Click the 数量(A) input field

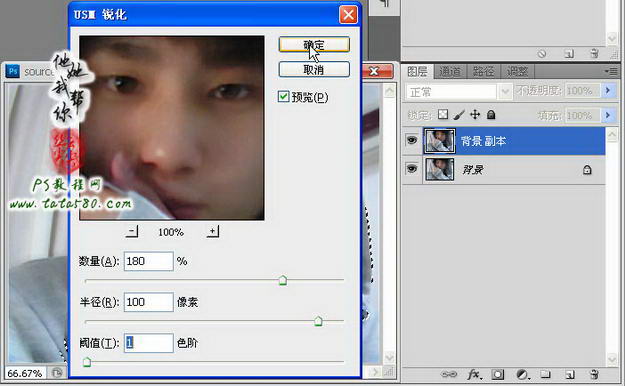[x=149, y=261]
